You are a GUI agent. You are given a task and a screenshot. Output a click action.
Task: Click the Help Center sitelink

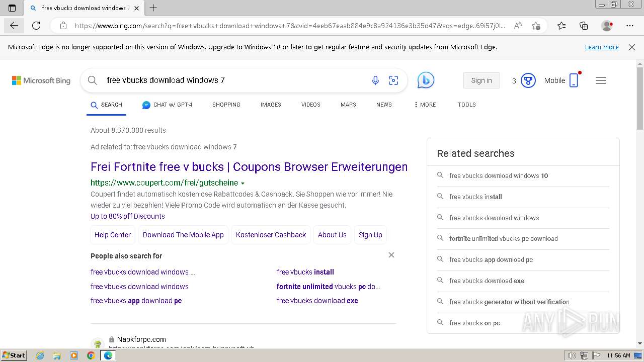113,235
